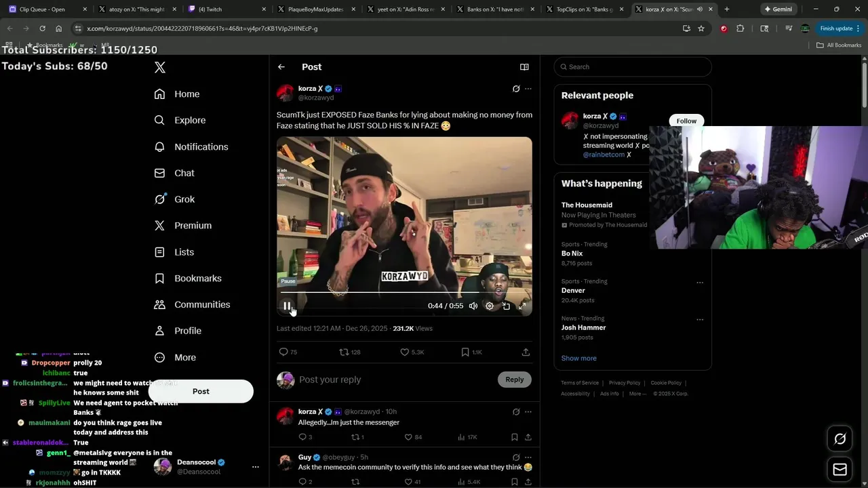Like korza's 'Allegedly' reply (84)
Viewport: 868px width, 488px height.
414,437
